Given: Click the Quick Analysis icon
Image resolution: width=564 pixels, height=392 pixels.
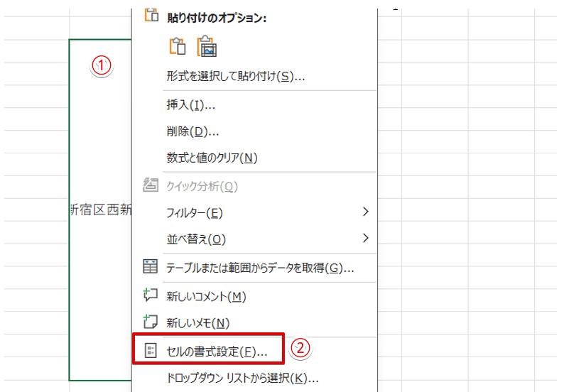Looking at the screenshot, I should (151, 185).
